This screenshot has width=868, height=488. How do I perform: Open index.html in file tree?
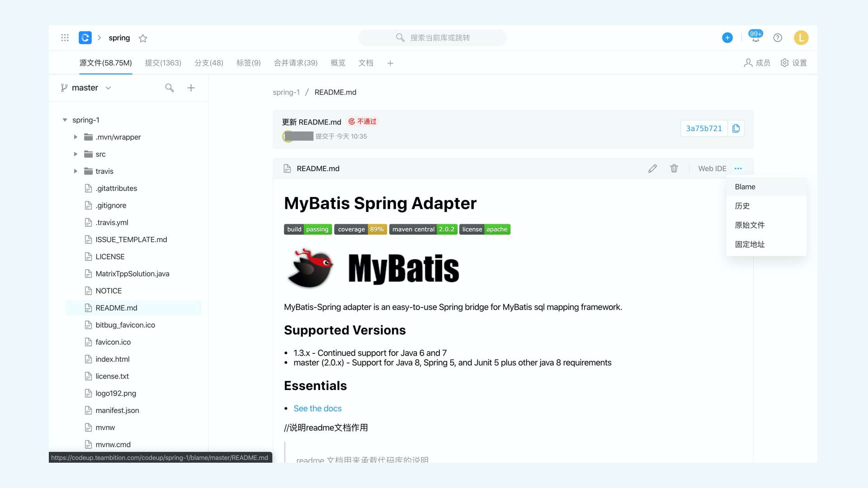[113, 359]
